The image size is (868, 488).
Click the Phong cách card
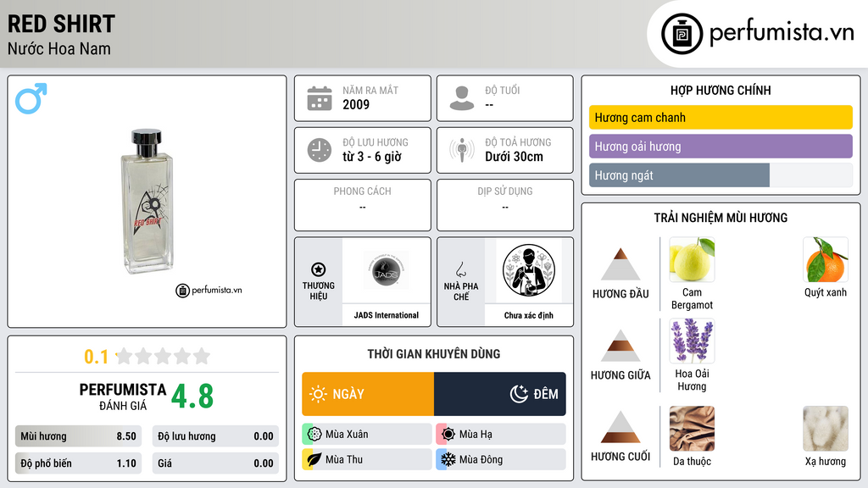(x=363, y=205)
